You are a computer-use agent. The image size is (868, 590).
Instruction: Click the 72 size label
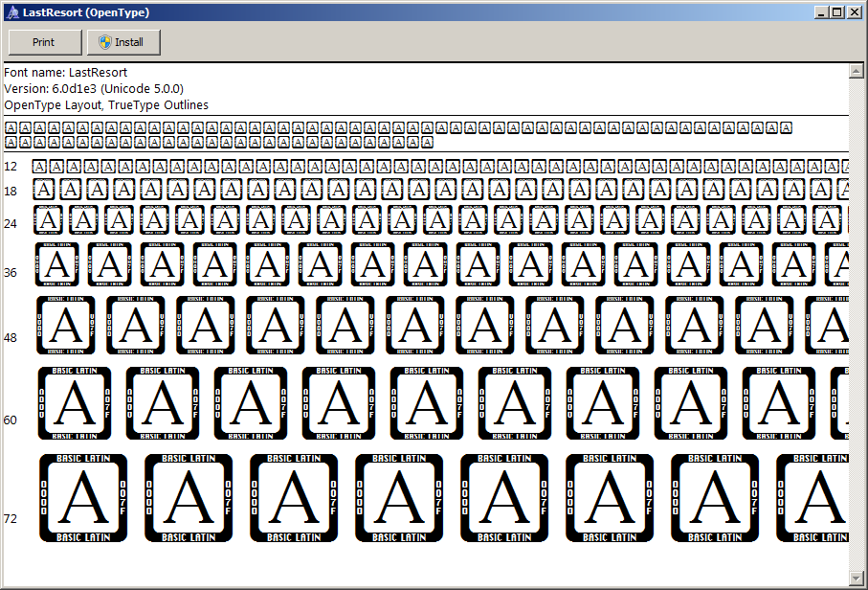pyautogui.click(x=11, y=518)
